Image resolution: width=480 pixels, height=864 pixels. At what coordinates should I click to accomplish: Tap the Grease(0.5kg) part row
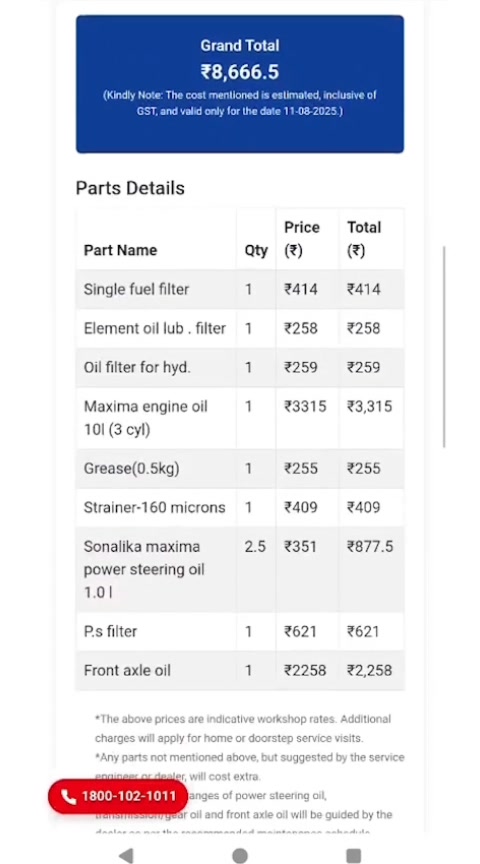240,468
